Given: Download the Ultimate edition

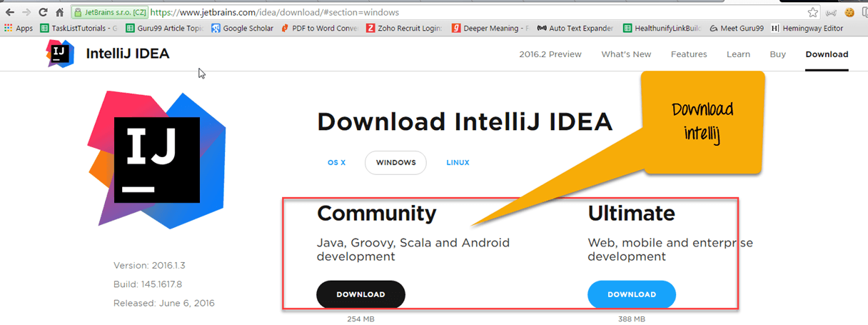Looking at the screenshot, I should (632, 294).
